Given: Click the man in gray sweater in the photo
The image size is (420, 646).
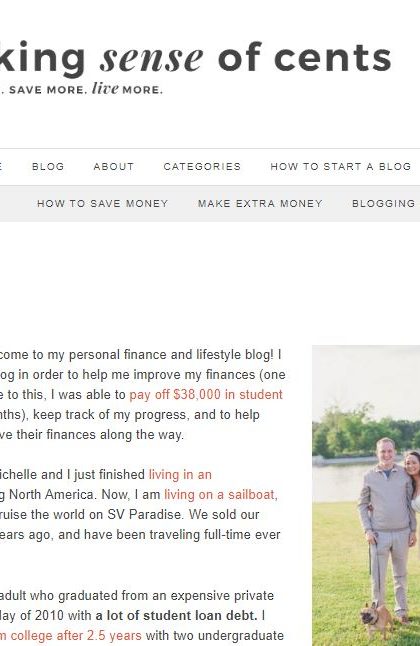Looking at the screenshot, I should click(x=385, y=527).
